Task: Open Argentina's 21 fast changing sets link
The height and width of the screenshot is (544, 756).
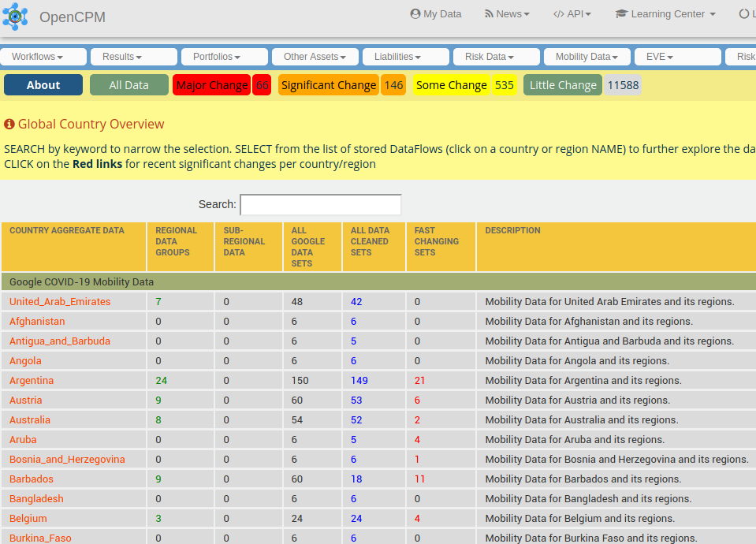Action: [x=419, y=381]
